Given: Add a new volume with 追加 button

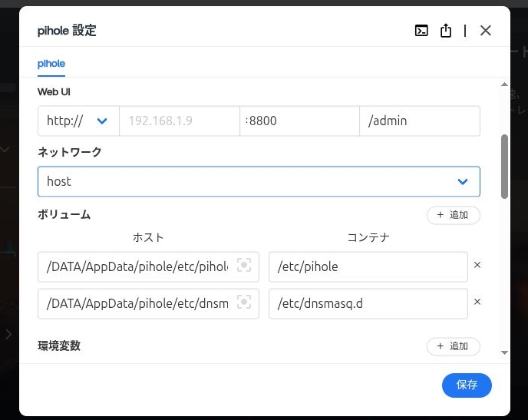Looking at the screenshot, I should [x=454, y=215].
